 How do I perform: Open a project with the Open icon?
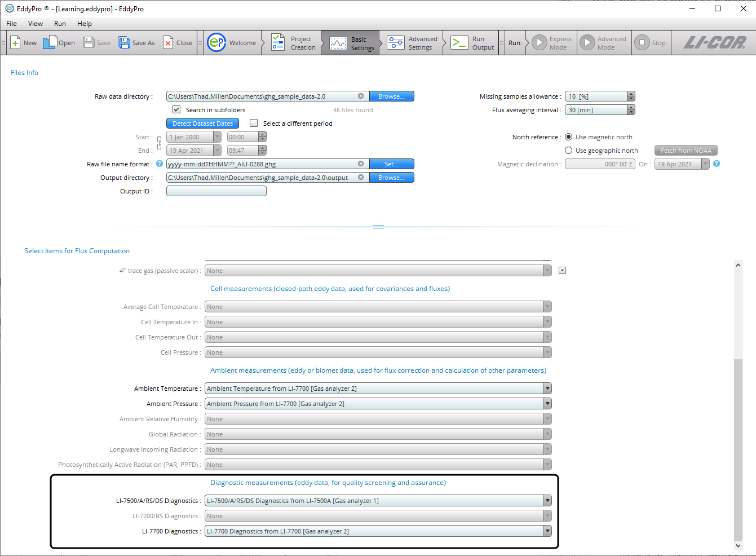pos(50,43)
